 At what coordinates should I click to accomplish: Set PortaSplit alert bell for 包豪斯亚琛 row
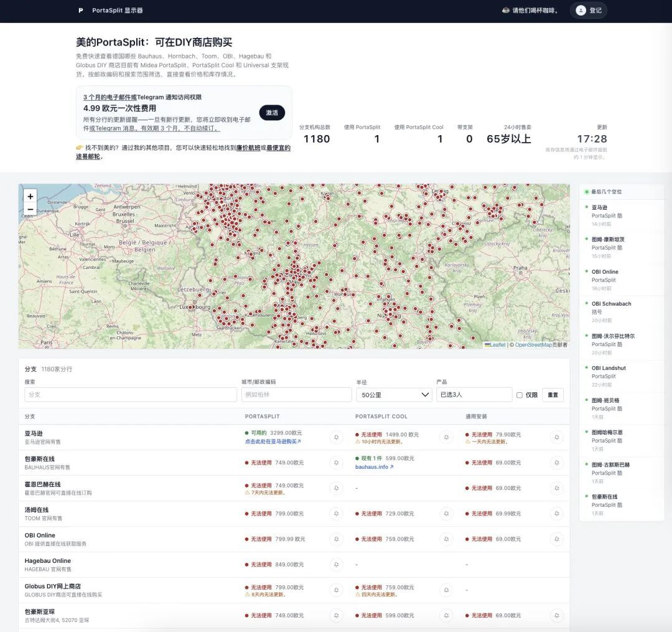pos(337,615)
